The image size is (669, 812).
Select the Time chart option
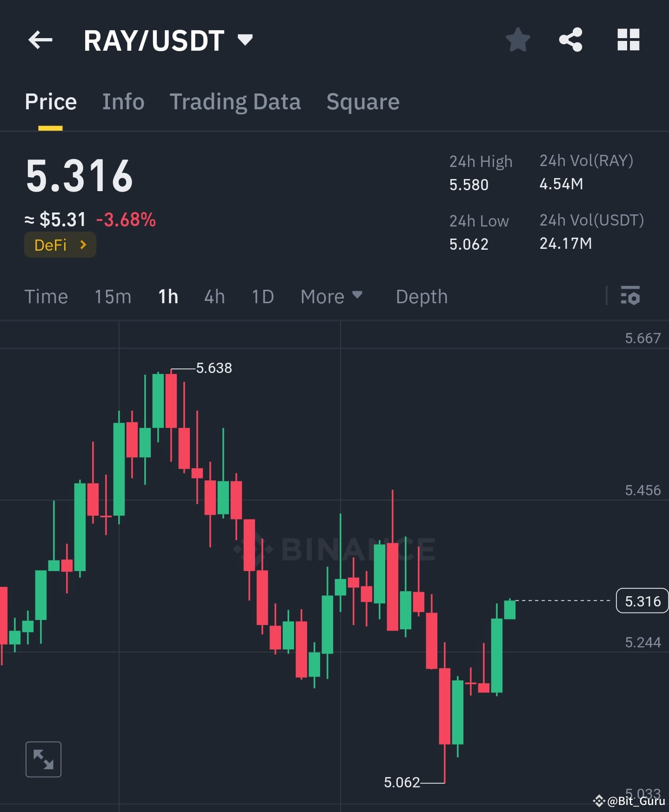click(46, 296)
